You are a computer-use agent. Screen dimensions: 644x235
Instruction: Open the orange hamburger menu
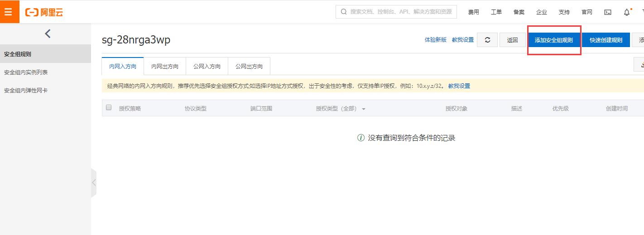point(8,12)
